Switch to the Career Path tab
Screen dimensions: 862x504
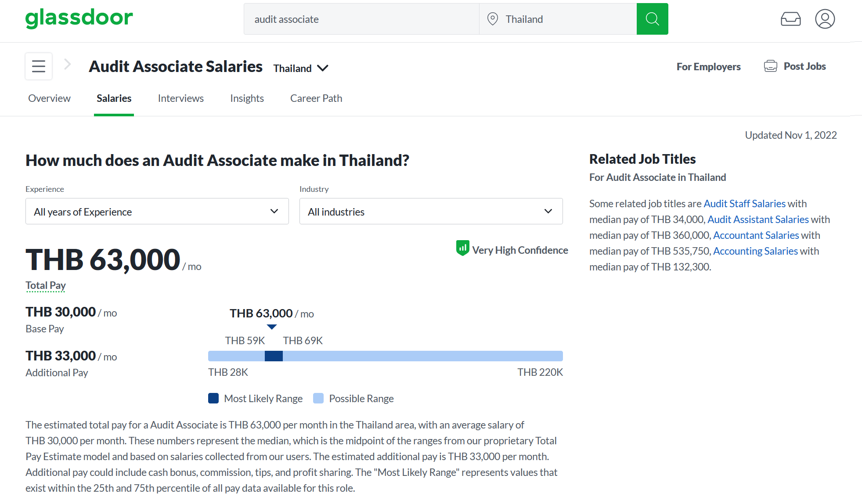tap(316, 98)
